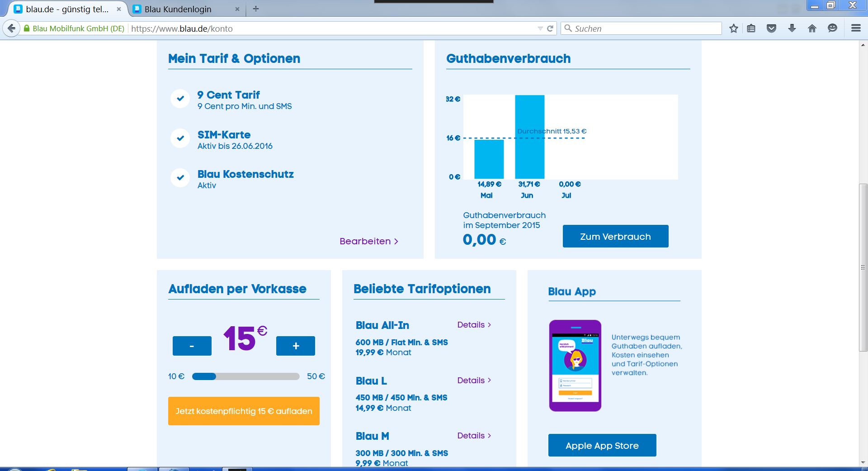The height and width of the screenshot is (471, 868).
Task: Click the Blau All-In option title
Action: [x=382, y=325]
